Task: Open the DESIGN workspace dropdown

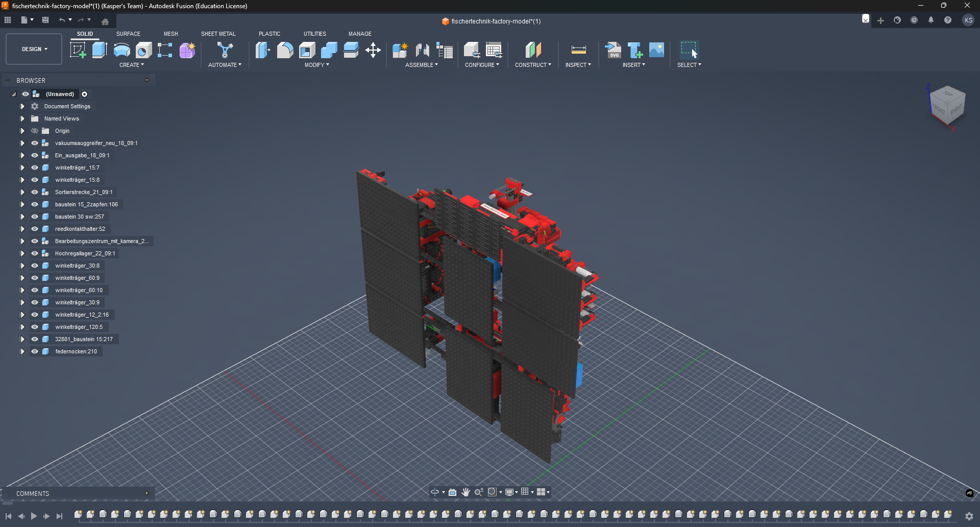Action: coord(34,49)
